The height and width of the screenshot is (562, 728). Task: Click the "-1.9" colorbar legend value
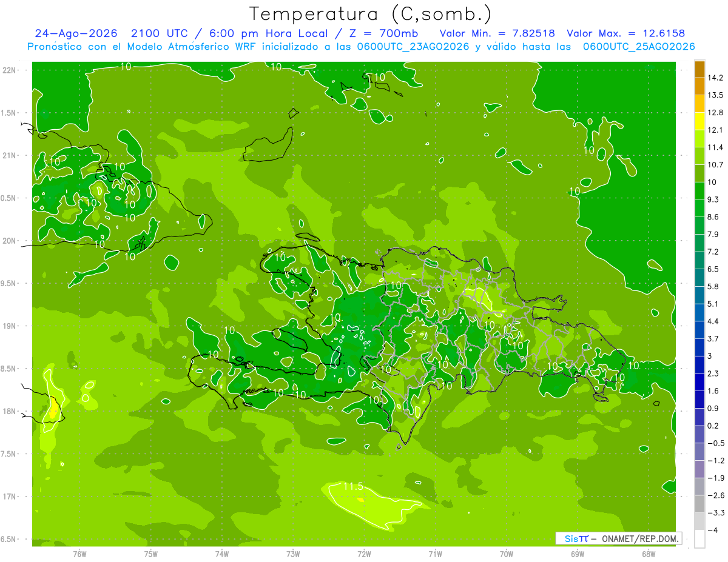716,478
